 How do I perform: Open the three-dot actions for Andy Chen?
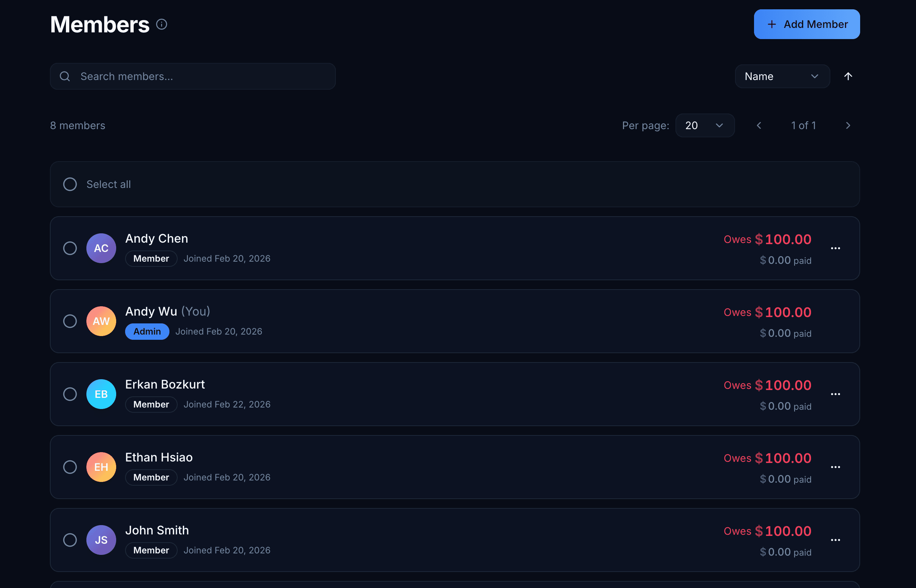click(x=836, y=248)
